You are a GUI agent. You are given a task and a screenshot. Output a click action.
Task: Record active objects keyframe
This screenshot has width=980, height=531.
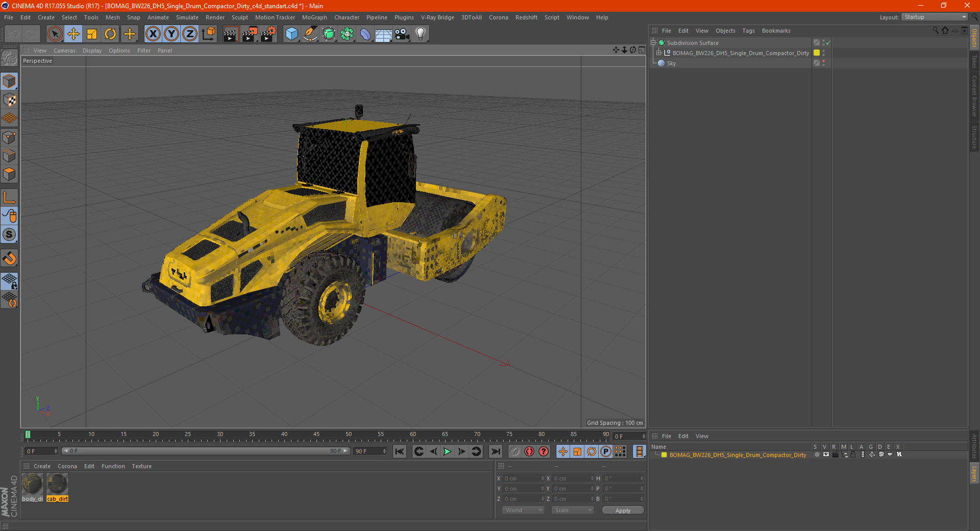pos(514,451)
